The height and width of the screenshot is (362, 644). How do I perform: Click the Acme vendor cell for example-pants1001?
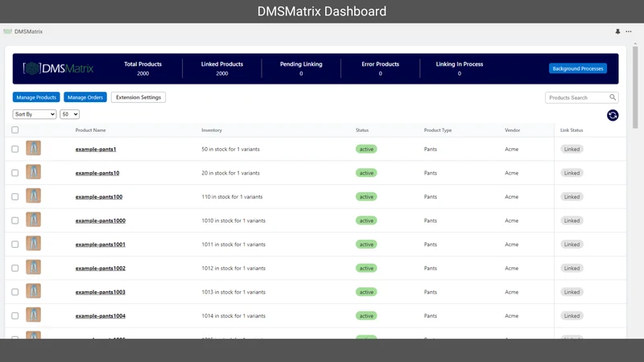pyautogui.click(x=511, y=245)
